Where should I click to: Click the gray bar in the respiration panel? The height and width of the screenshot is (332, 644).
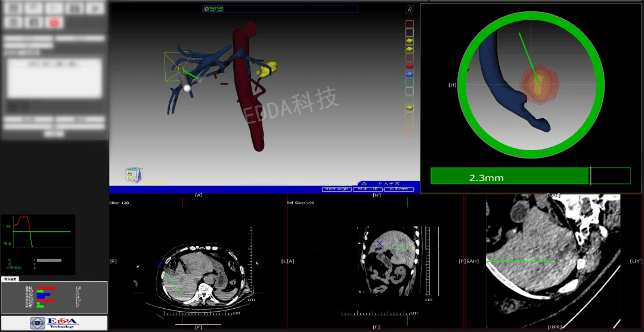coord(49,260)
